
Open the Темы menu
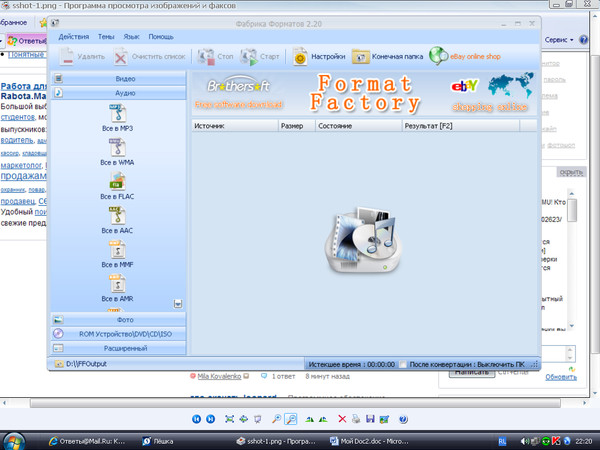(106, 37)
